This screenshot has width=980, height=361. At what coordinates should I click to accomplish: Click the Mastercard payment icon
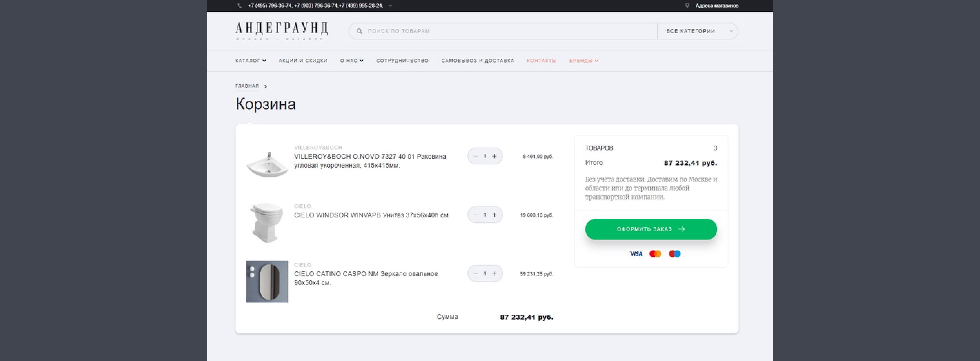(x=655, y=254)
